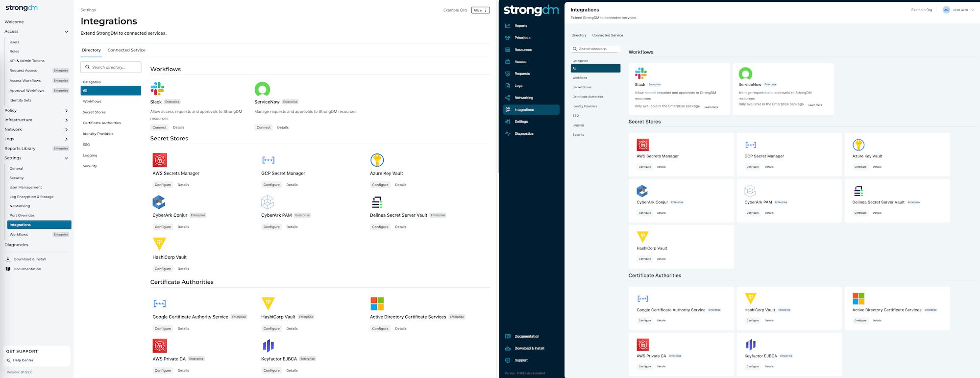Click the Help Center icon under Get Support
Screen dimensions: 980x378
pos(9,360)
